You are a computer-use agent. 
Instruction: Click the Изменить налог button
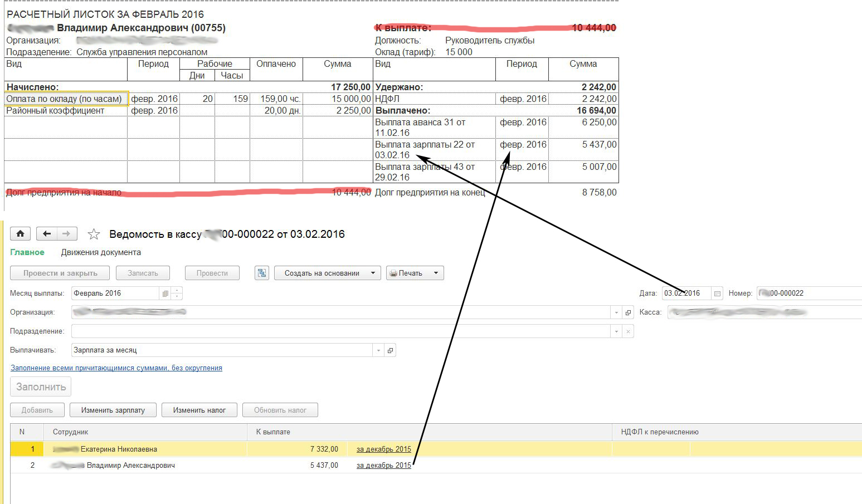(199, 410)
